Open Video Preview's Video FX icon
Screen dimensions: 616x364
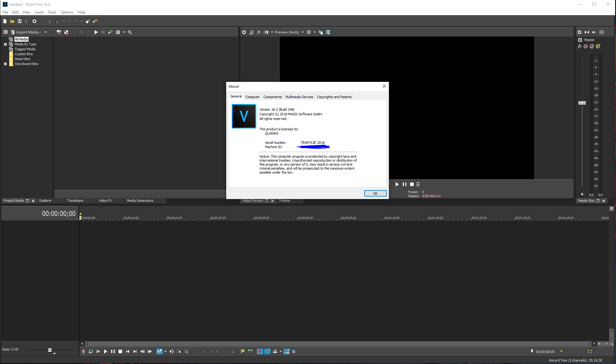pyautogui.click(x=259, y=32)
